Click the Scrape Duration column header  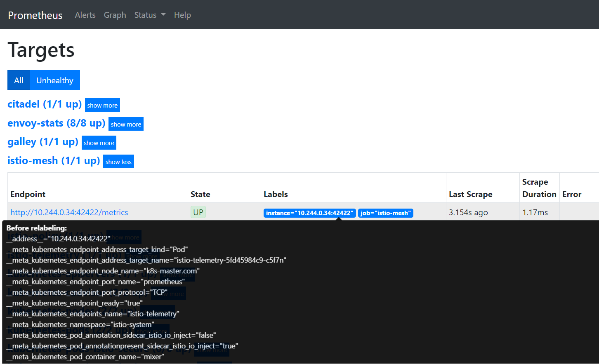click(539, 188)
